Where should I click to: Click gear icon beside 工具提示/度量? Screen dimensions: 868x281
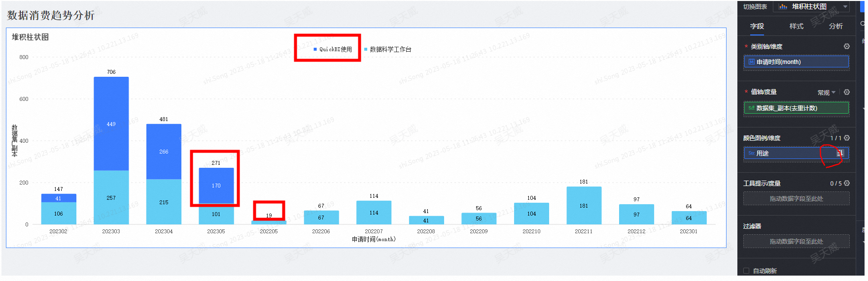point(846,183)
